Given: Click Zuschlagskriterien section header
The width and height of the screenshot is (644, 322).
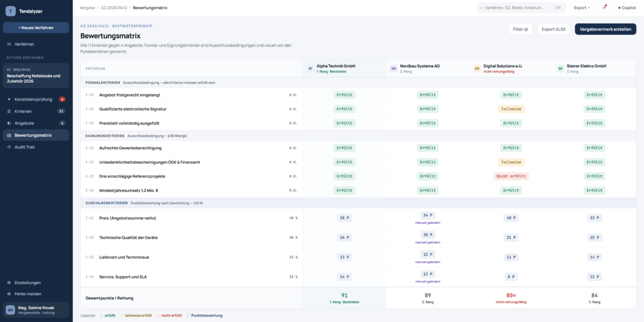Looking at the screenshot, I should tap(358, 203).
